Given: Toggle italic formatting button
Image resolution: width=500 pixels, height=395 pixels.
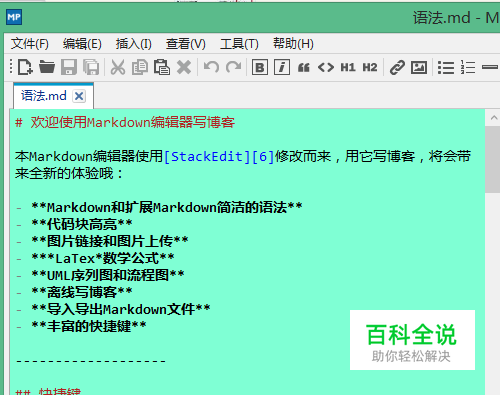Looking at the screenshot, I should pos(282,67).
